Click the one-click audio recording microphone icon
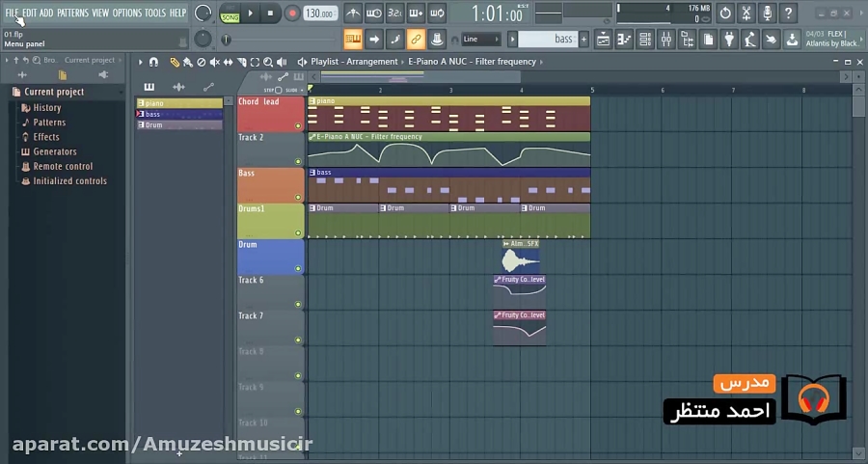The height and width of the screenshot is (464, 868). (x=768, y=13)
